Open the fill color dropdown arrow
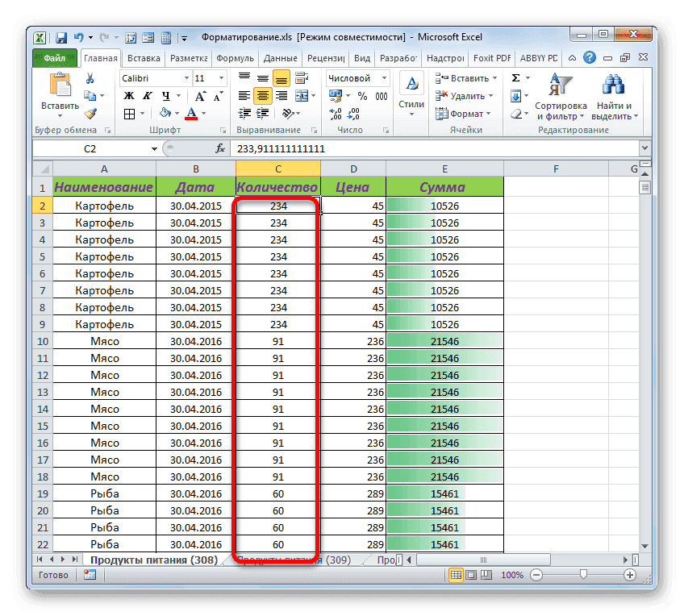Screen dimensions: 684x616 coord(176,113)
